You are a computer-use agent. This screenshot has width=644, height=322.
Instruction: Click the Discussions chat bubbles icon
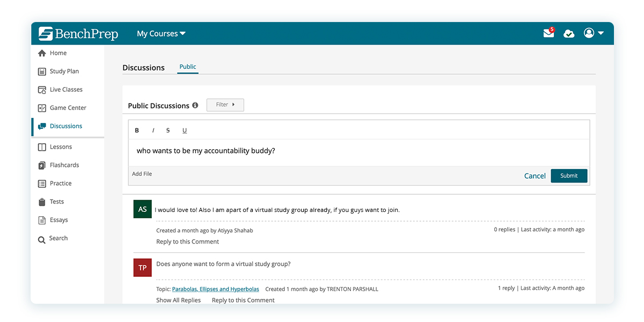(x=42, y=126)
